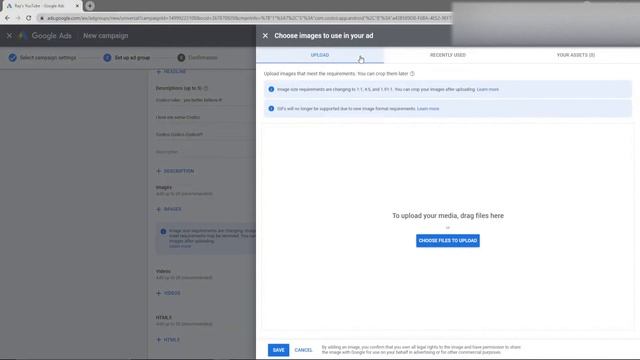Click the browser back arrow
The width and height of the screenshot is (640, 360).
tap(7, 18)
